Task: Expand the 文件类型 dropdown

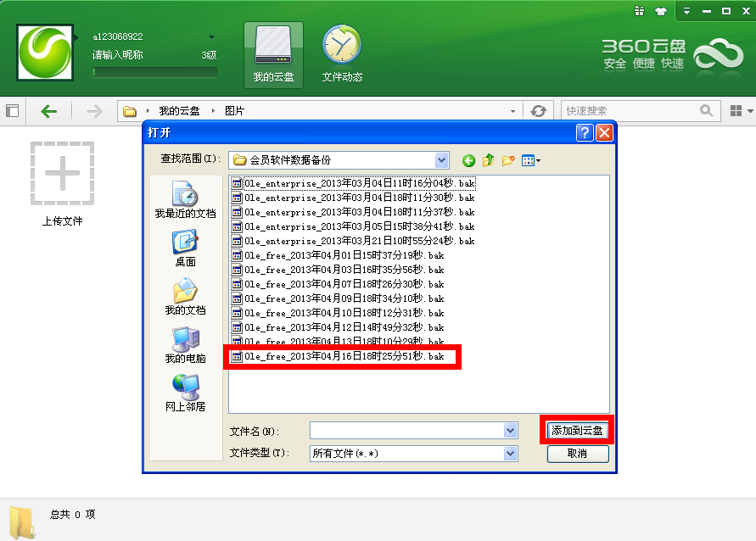Action: coord(510,454)
